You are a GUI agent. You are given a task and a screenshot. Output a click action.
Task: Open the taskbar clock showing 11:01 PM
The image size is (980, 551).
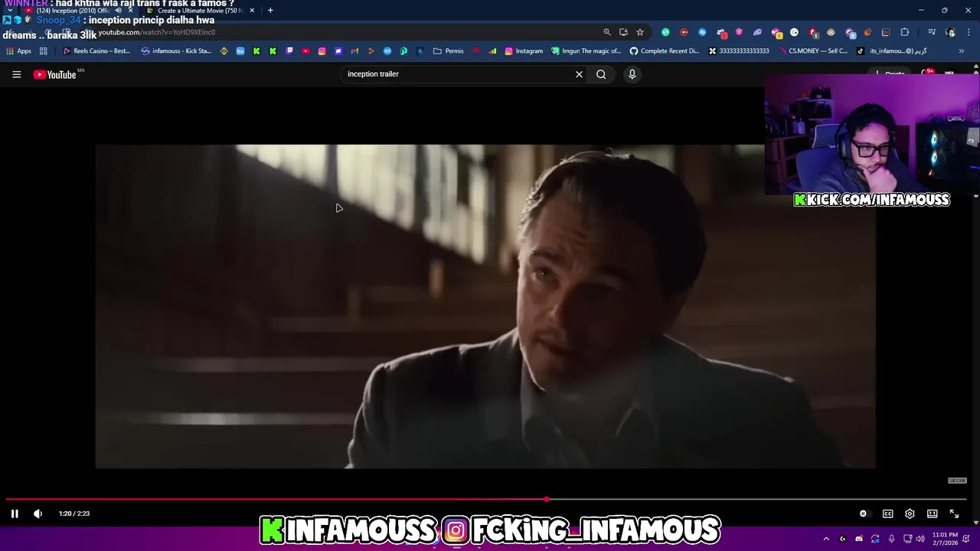click(x=945, y=539)
